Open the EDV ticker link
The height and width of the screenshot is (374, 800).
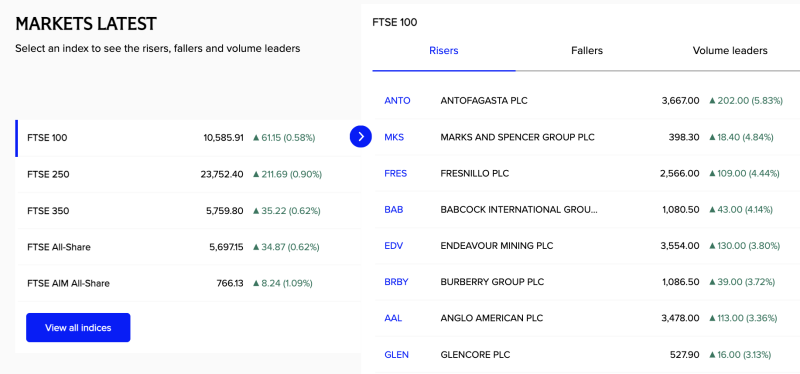coord(393,246)
